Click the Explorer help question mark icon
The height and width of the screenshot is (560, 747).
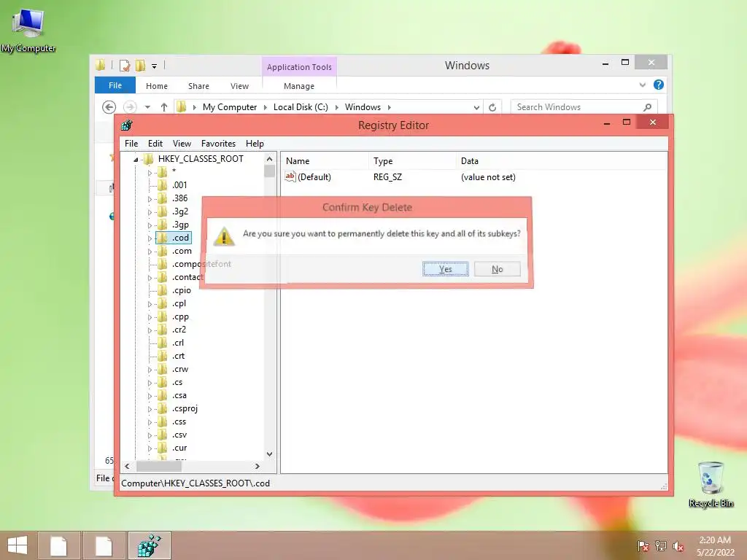click(x=659, y=85)
